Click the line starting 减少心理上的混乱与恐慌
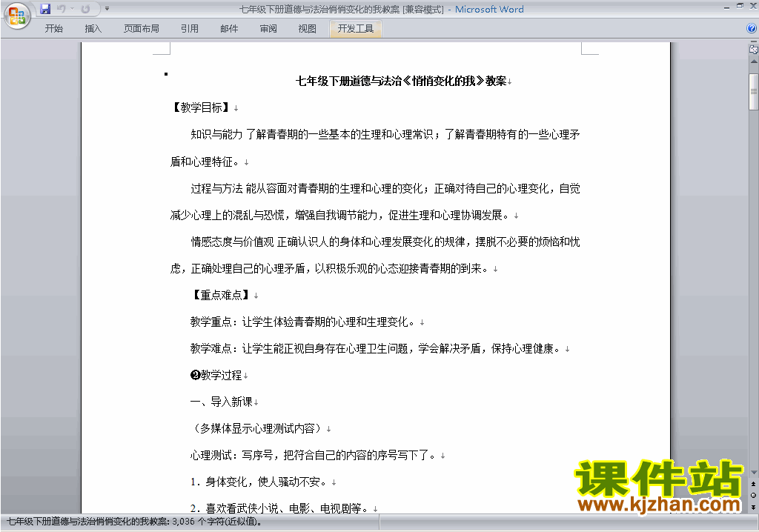 click(339, 215)
